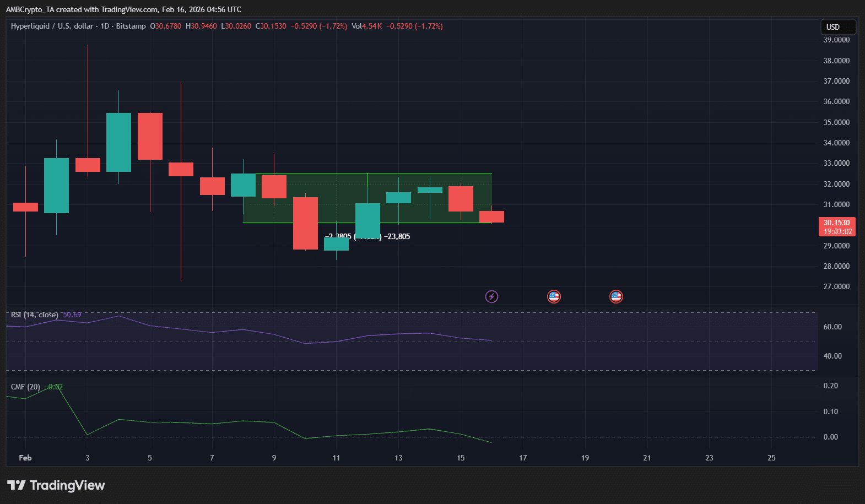The width and height of the screenshot is (865, 504).
Task: Click 0.20 on the CMF scale
Action: click(x=830, y=386)
